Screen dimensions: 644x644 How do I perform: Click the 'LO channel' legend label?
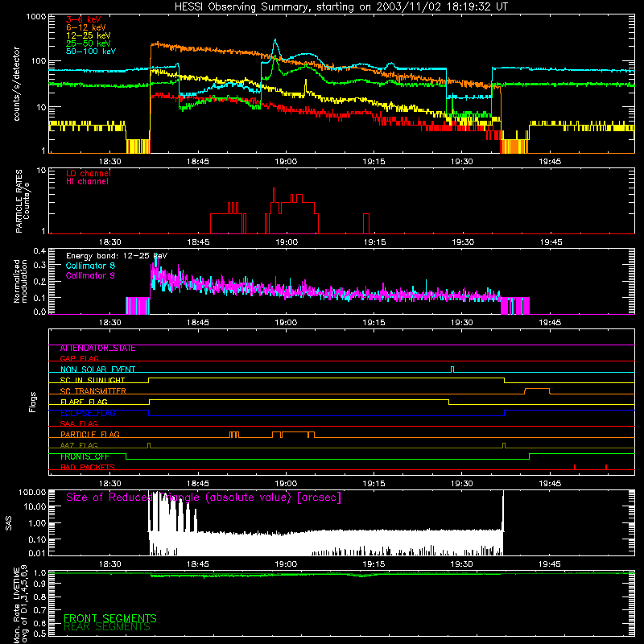(89, 173)
